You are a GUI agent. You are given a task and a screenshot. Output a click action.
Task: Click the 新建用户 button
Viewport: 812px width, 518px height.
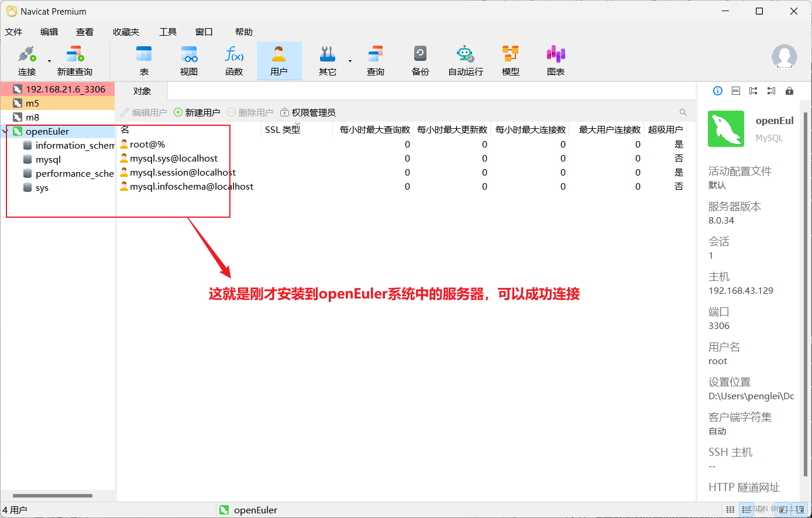coord(197,112)
